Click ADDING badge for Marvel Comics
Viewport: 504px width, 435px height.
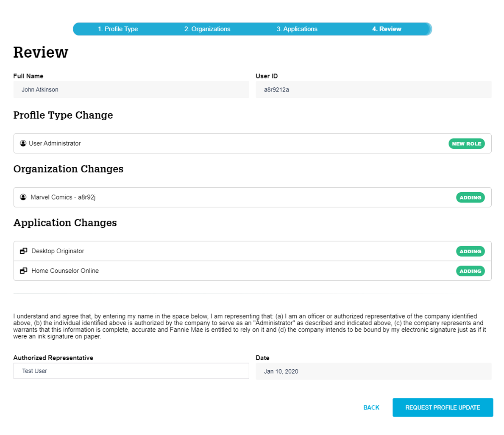(470, 197)
